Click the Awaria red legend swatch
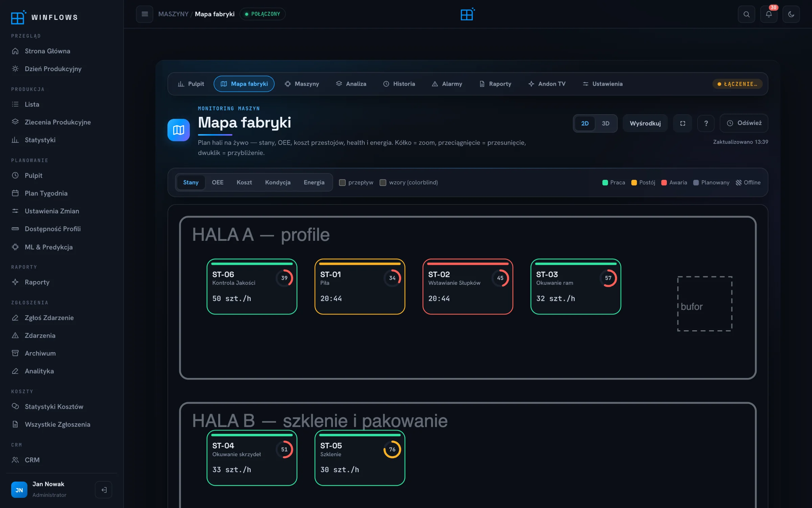 664,183
